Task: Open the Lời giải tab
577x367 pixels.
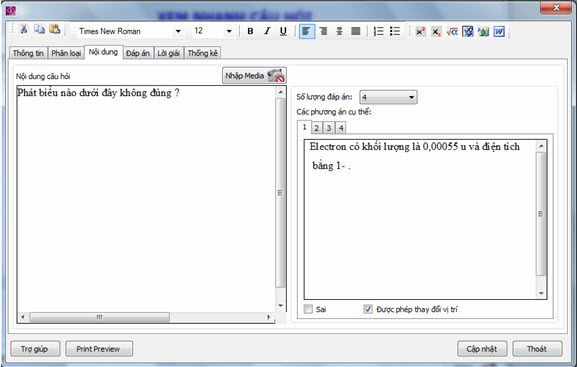Action: click(169, 53)
